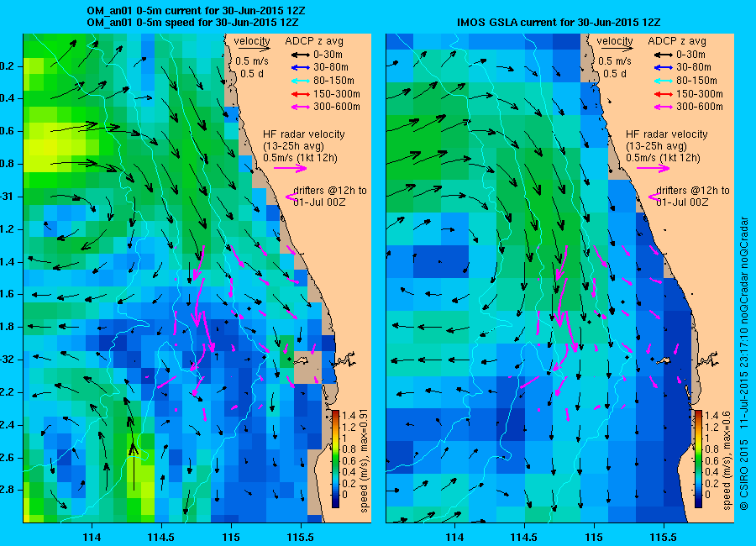
Task: Click colorbar tick value 0.8 in IMOS GSLA map
Action: (711, 449)
